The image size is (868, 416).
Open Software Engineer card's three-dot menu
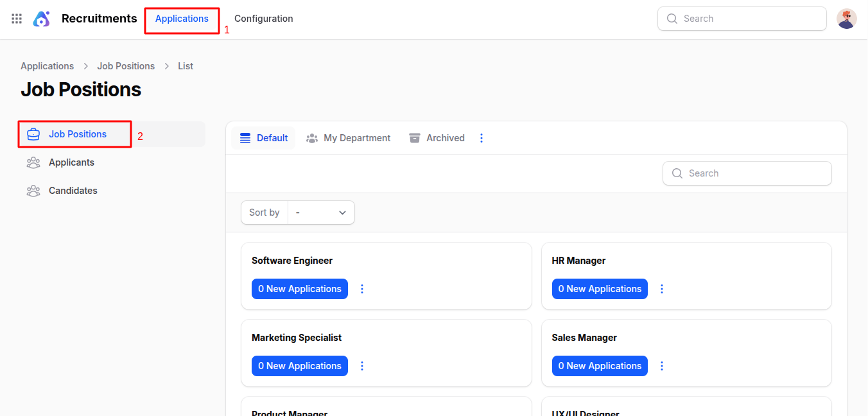point(362,289)
